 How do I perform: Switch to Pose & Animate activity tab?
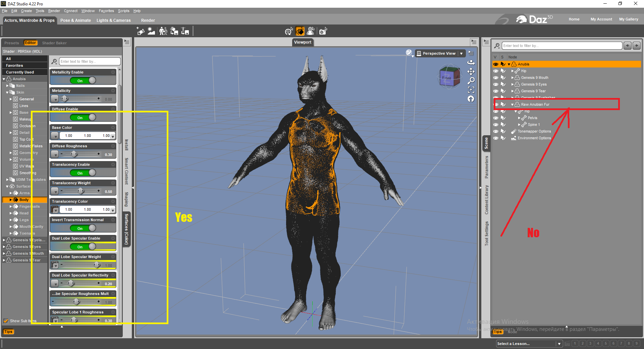coord(75,20)
